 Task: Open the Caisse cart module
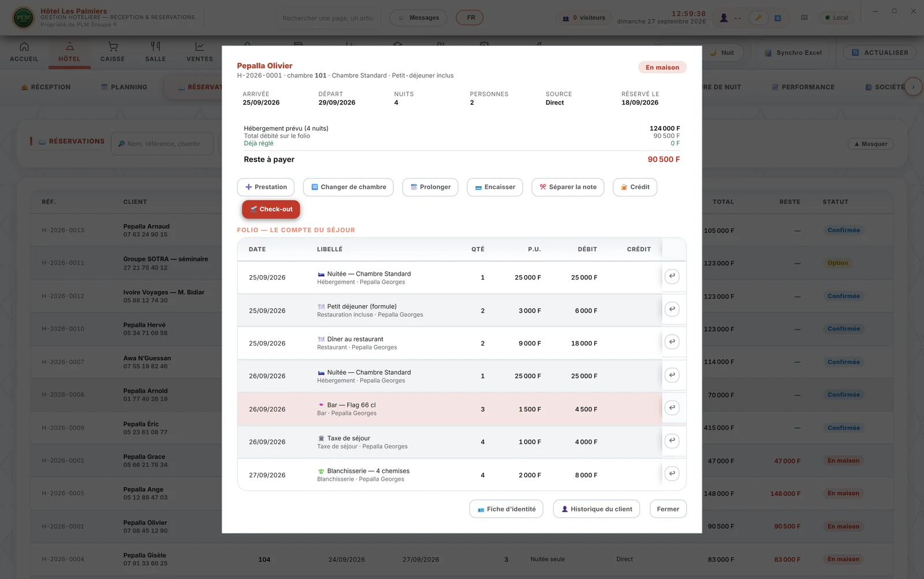tap(113, 51)
